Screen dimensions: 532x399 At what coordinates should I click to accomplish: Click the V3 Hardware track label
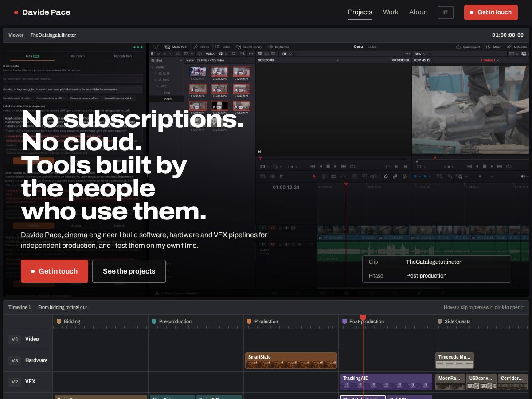coord(28,360)
